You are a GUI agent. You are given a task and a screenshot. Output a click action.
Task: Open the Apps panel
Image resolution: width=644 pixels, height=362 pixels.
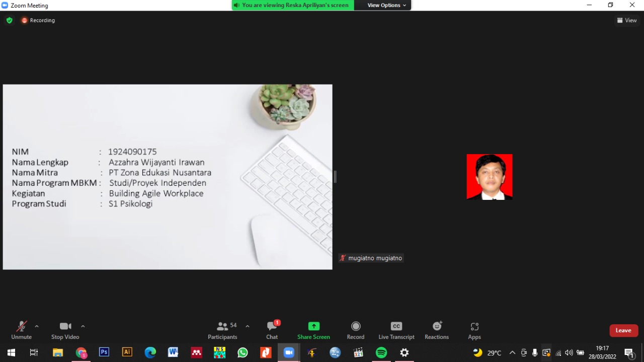coord(474,330)
